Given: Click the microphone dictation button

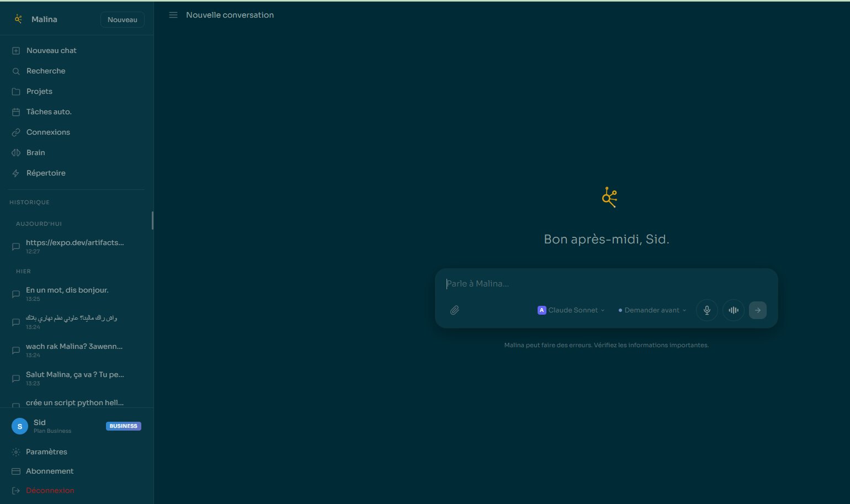Looking at the screenshot, I should click(707, 310).
